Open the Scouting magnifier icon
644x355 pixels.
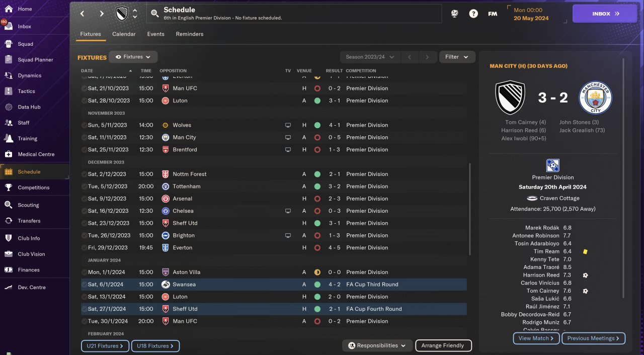click(9, 205)
